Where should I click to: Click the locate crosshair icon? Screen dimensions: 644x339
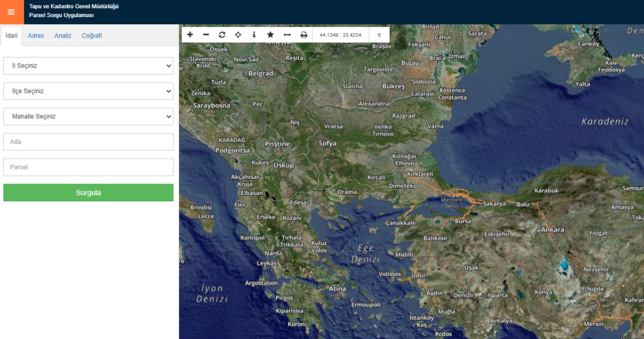click(238, 35)
